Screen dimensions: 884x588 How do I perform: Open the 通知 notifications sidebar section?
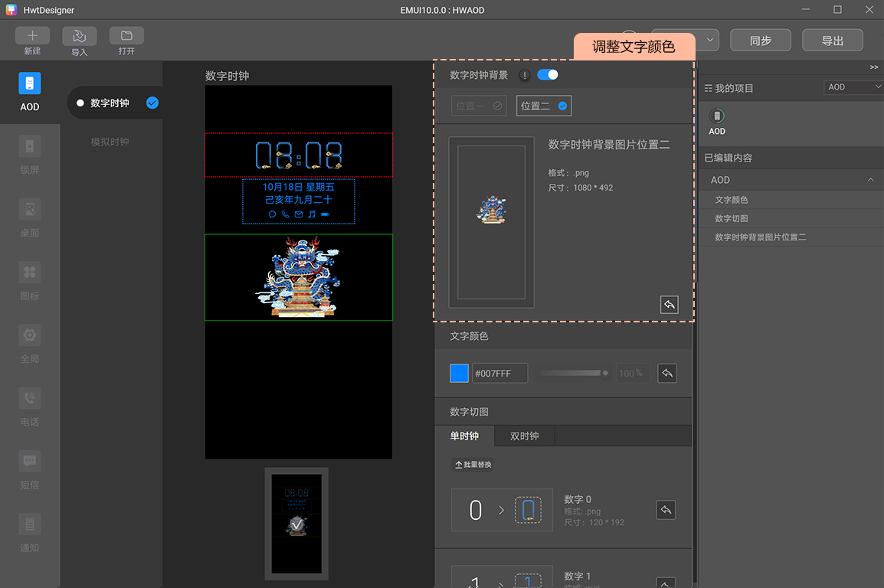30,534
